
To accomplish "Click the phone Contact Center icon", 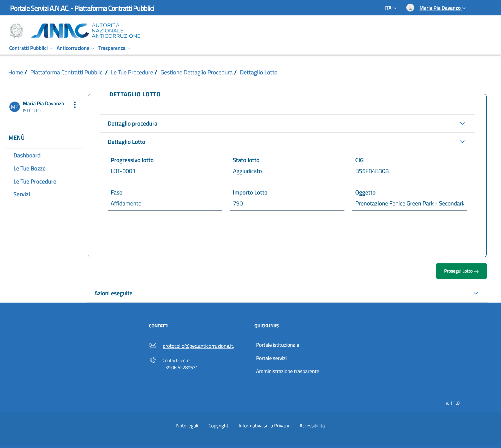I will point(153,360).
